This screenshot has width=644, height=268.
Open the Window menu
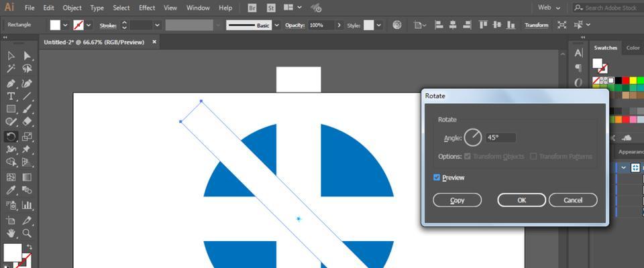198,8
